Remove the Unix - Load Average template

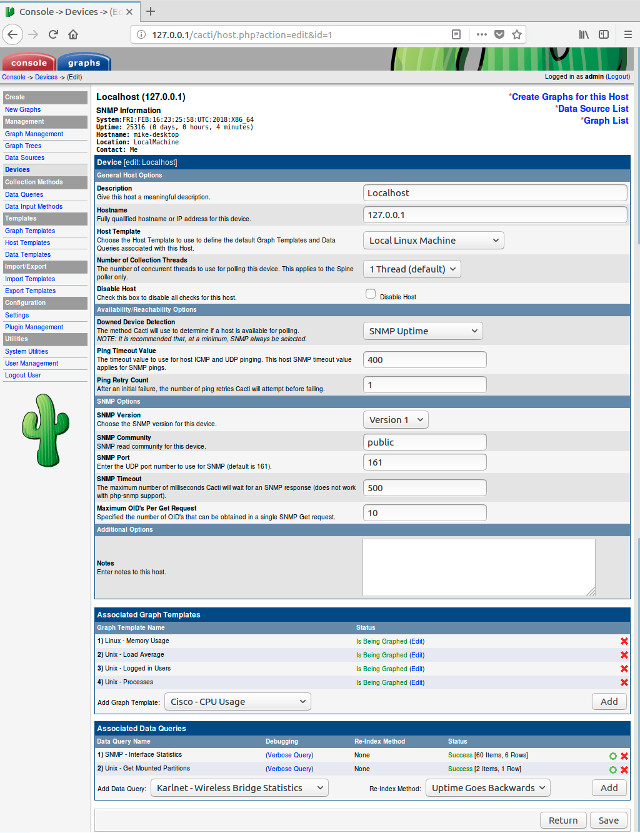(624, 654)
